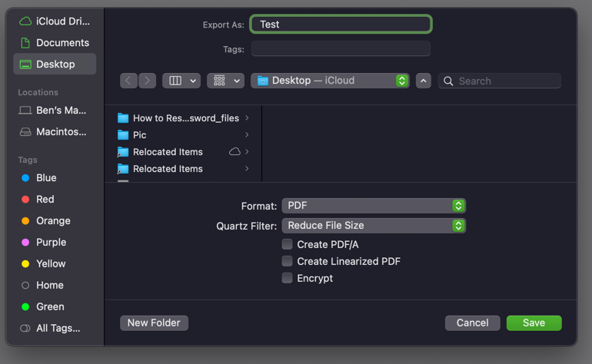Open the Pic folder
The image size is (592, 364).
139,135
